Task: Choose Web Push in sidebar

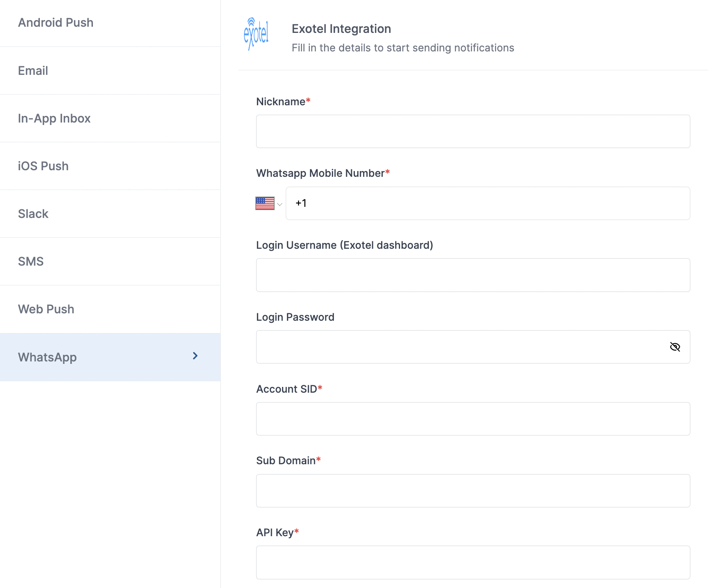Action: click(x=110, y=309)
